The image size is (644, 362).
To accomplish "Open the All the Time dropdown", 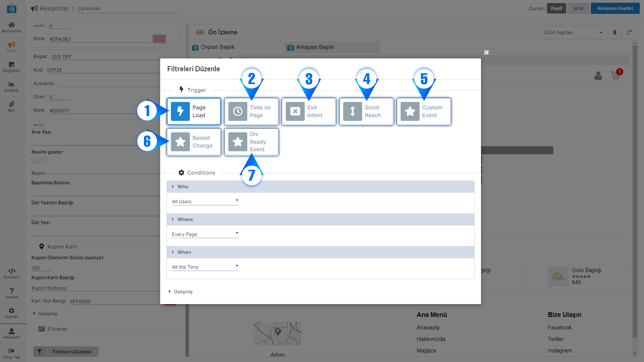I will pos(205,267).
